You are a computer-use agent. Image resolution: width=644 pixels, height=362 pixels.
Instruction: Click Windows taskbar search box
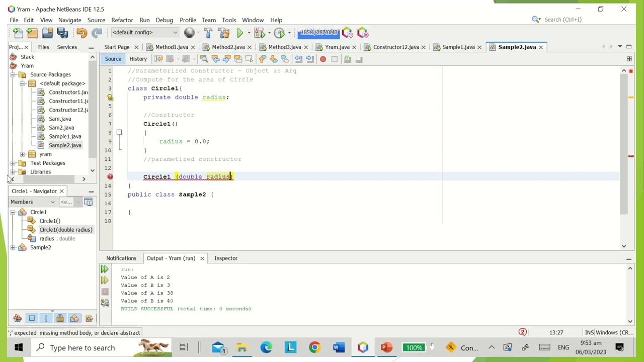[102, 347]
